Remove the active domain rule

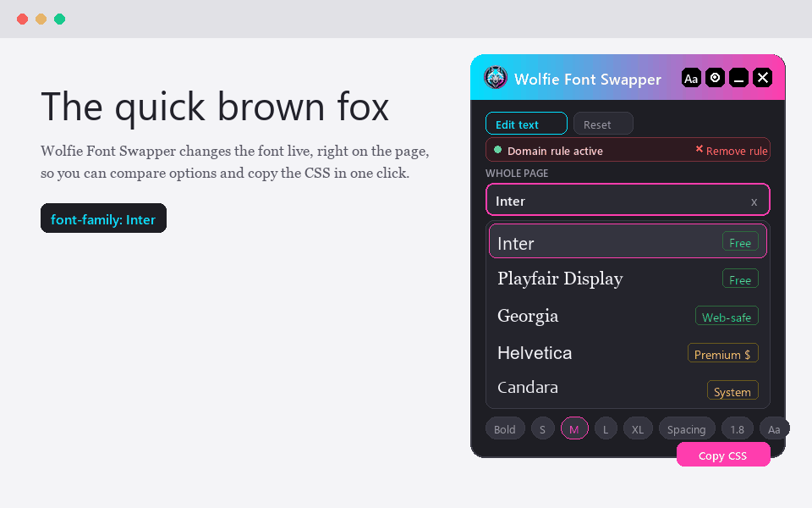731,151
